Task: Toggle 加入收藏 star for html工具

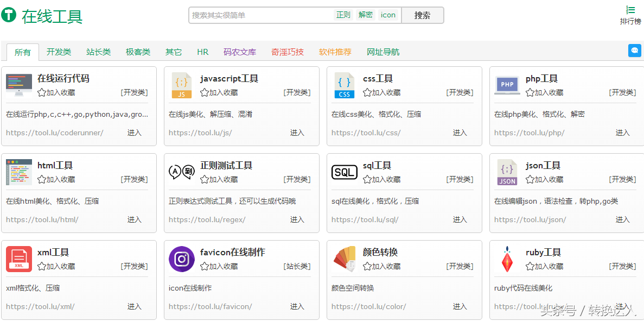Action: (42, 179)
